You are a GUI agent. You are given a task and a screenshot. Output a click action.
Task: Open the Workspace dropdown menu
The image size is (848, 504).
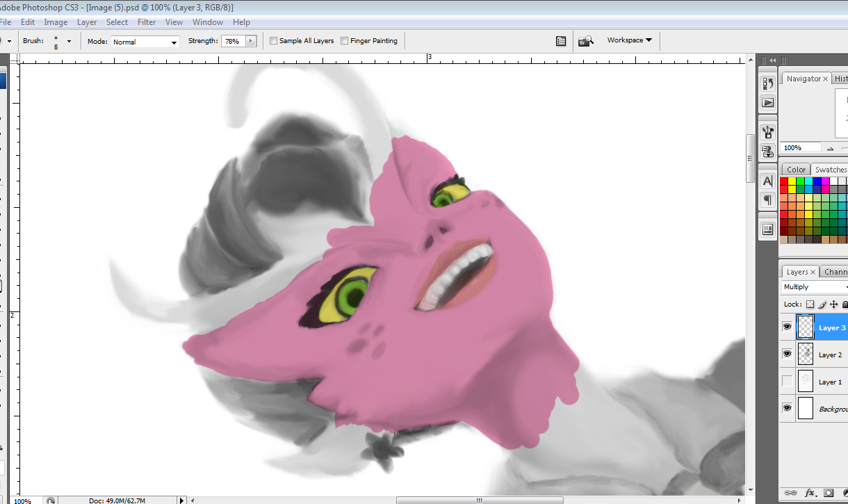point(629,40)
